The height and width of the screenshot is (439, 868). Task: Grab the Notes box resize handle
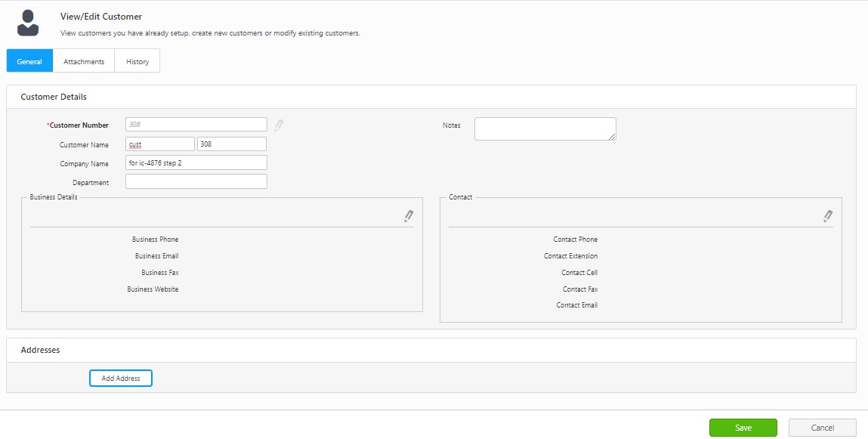pos(612,137)
